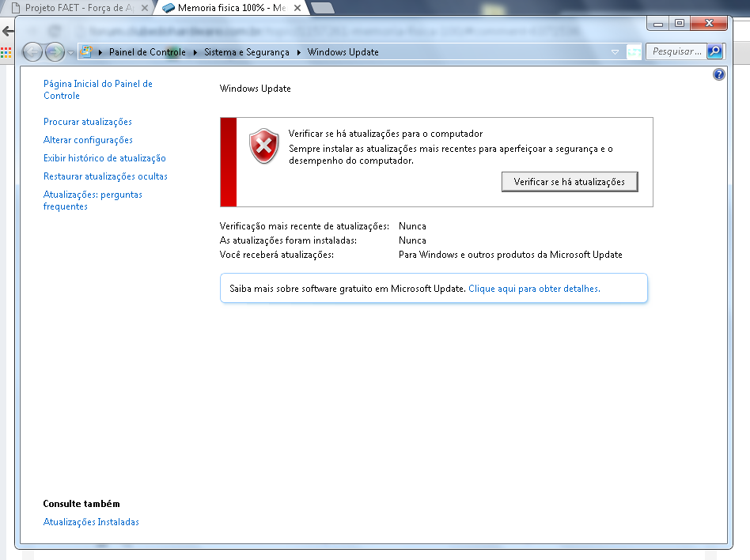This screenshot has width=750, height=560.
Task: Switch to Projeto FAET browser tab
Action: [79, 8]
